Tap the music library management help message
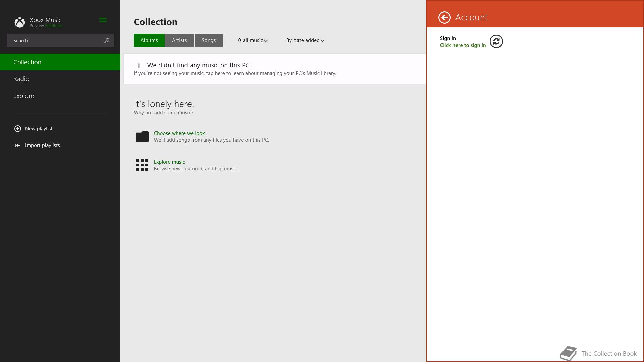 (235, 73)
